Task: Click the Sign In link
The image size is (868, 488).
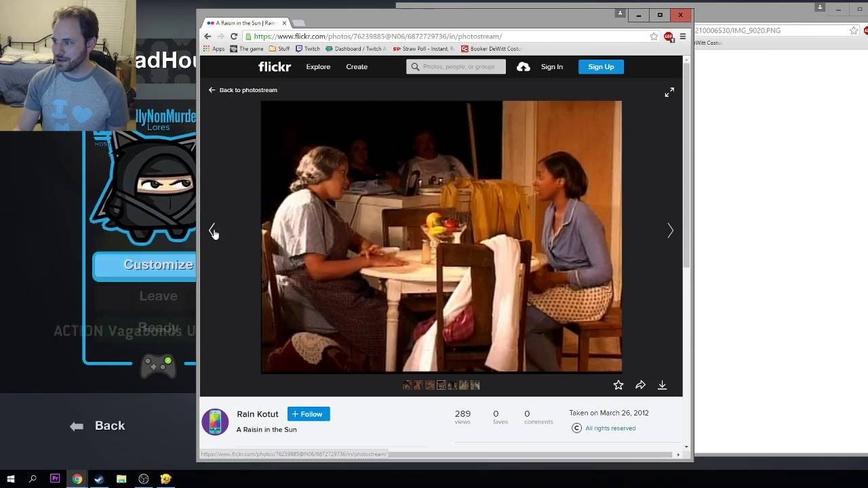Action: point(552,66)
